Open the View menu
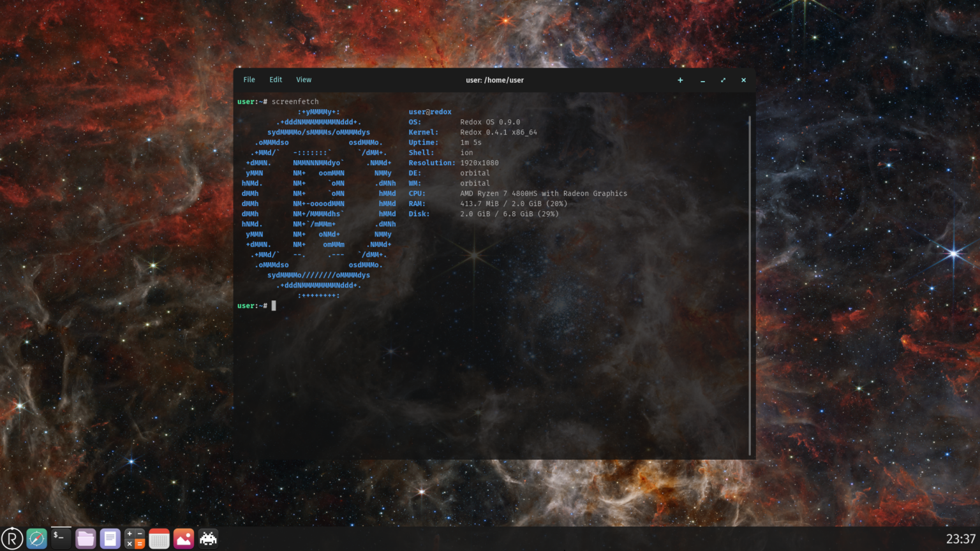This screenshot has height=551, width=980. tap(304, 79)
